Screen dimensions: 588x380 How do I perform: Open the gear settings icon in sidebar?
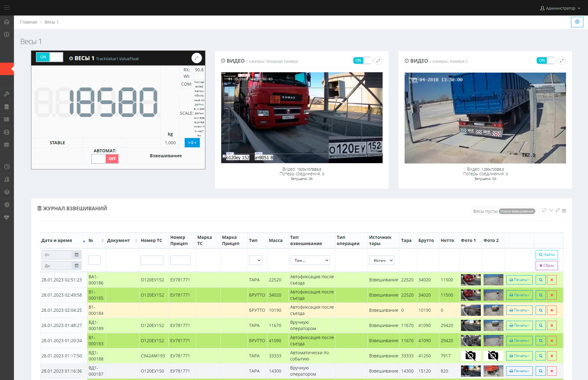click(7, 205)
